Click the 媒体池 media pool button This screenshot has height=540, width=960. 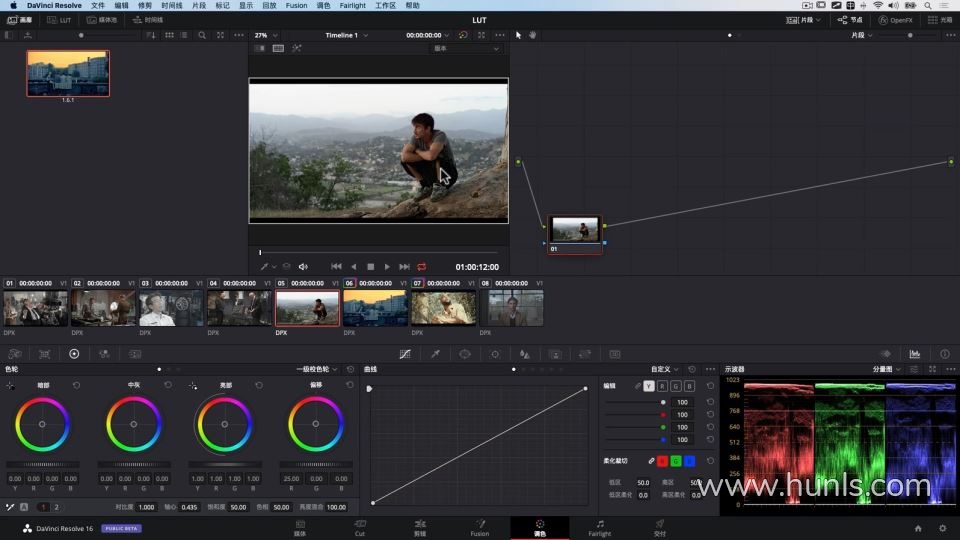tap(101, 20)
